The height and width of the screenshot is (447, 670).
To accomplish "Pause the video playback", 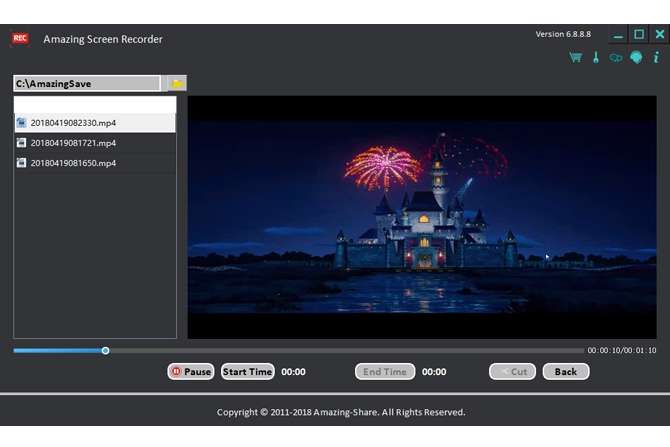I will click(x=191, y=372).
